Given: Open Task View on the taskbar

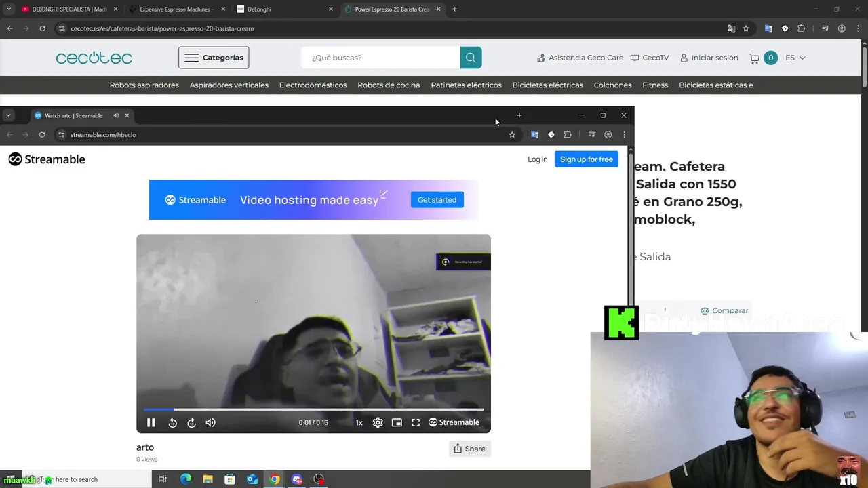Looking at the screenshot, I should pyautogui.click(x=163, y=479).
